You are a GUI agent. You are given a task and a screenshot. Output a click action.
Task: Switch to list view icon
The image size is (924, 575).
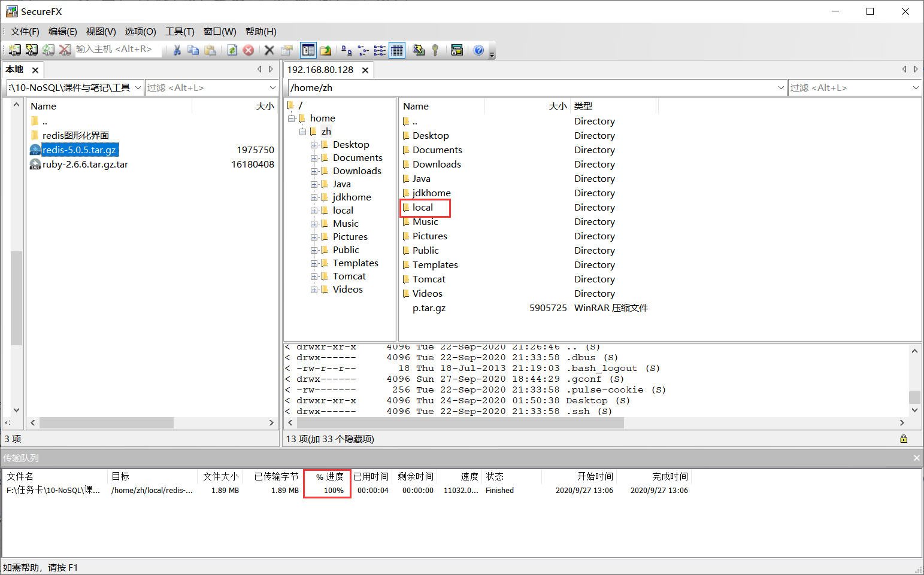pyautogui.click(x=380, y=50)
